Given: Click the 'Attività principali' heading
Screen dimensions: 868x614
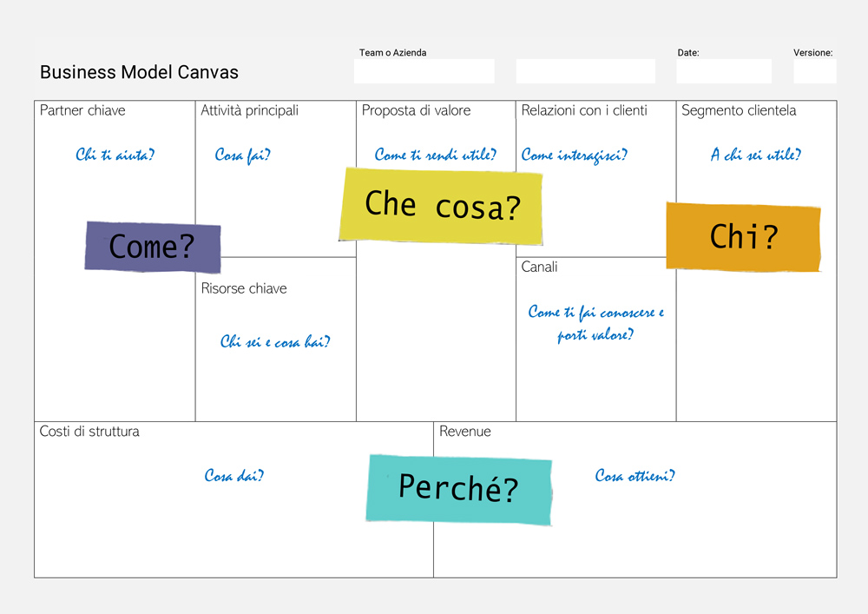Looking at the screenshot, I should coord(250,111).
